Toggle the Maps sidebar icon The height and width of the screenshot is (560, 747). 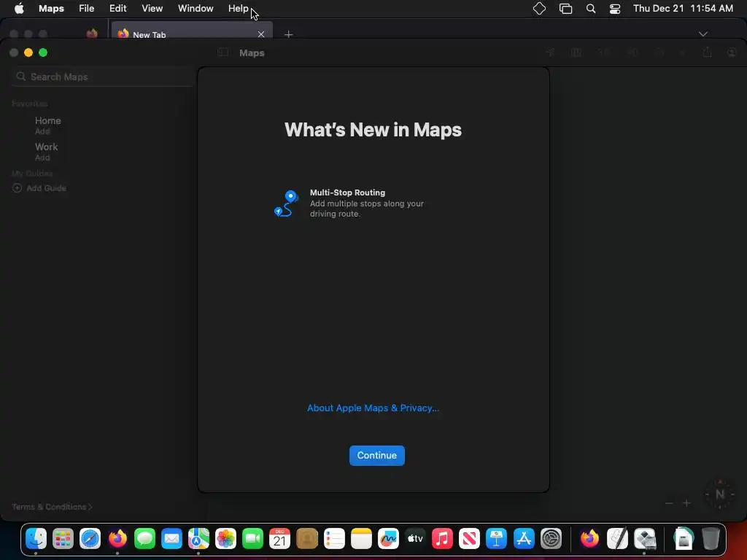pyautogui.click(x=222, y=52)
